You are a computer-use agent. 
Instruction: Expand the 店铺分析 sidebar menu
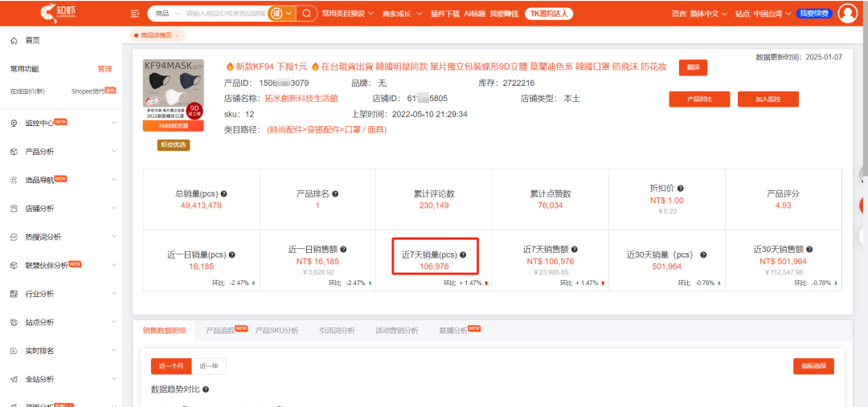114,209
